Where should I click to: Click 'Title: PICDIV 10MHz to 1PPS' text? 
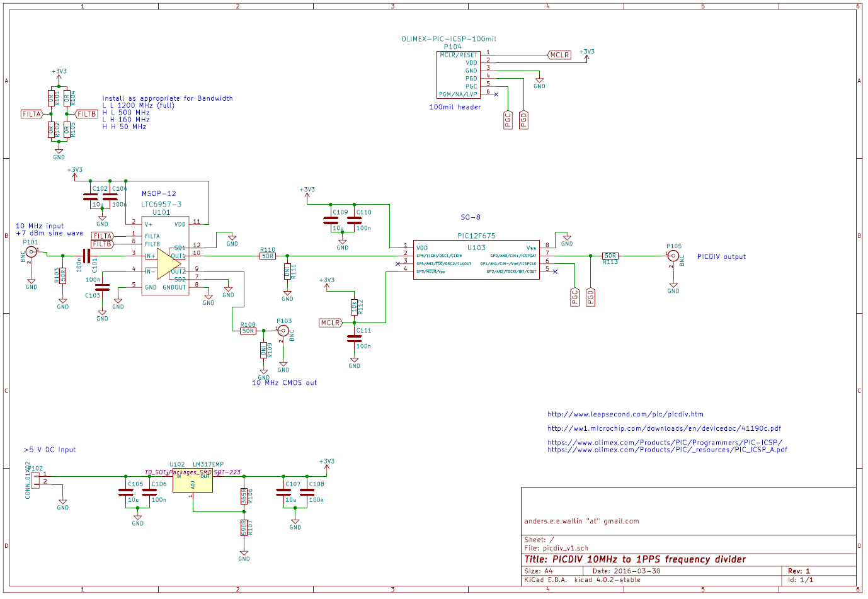(635, 559)
